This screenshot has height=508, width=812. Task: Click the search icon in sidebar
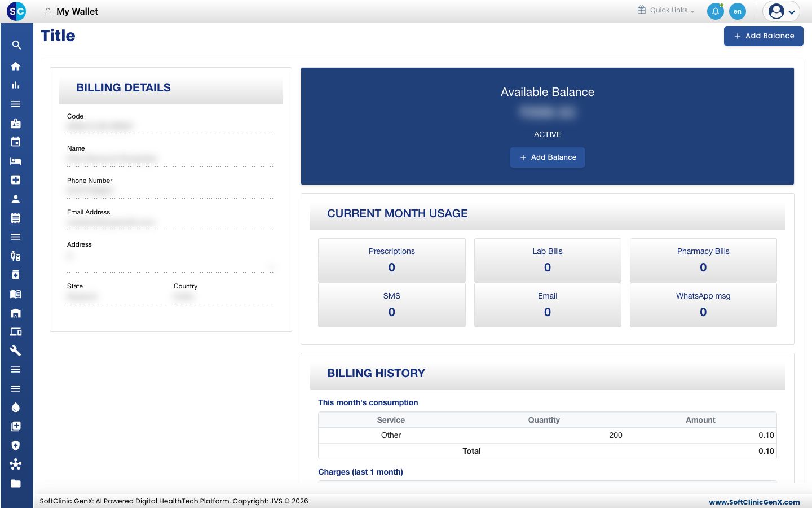[x=16, y=45]
